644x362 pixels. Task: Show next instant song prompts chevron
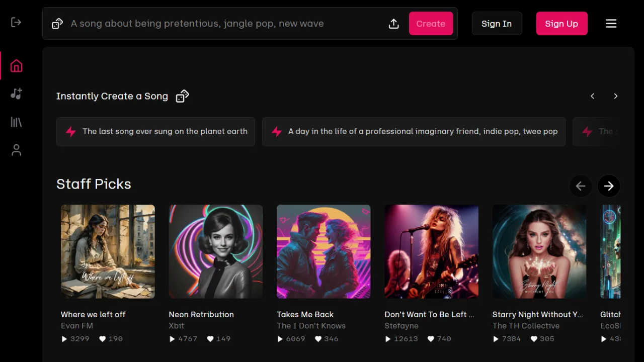pos(615,96)
